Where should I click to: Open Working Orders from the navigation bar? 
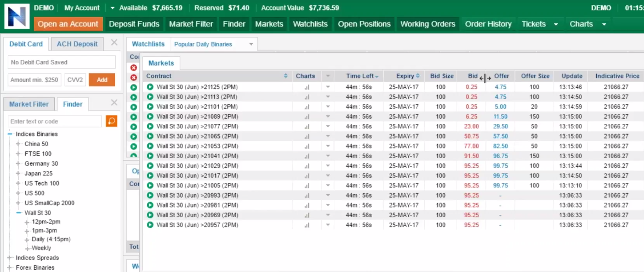coord(428,24)
